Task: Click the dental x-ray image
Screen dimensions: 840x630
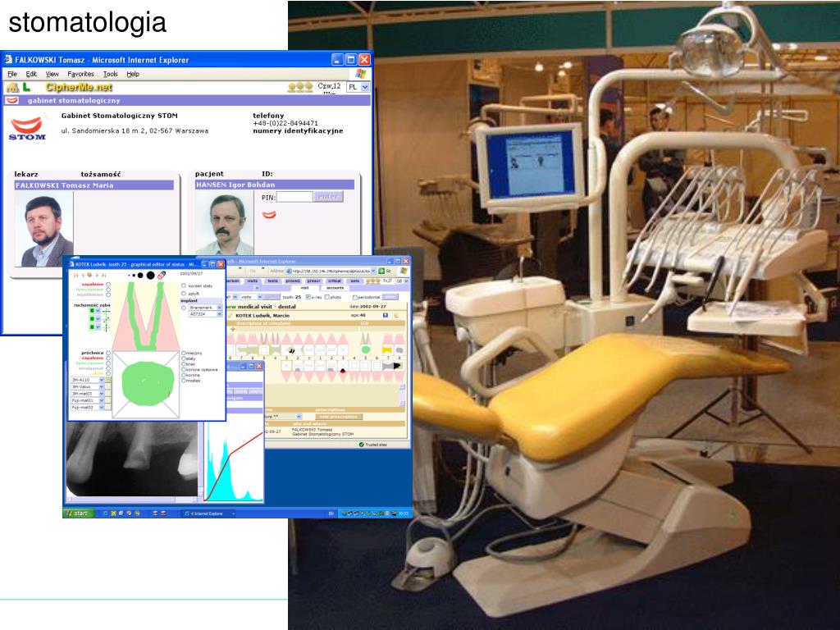Action: [x=132, y=459]
